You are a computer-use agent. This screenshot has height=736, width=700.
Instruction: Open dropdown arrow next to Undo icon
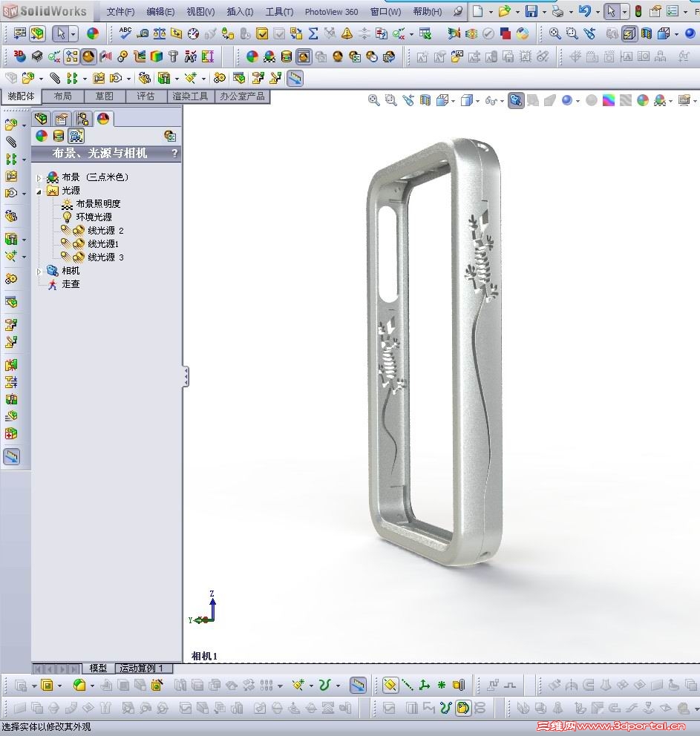[598, 12]
